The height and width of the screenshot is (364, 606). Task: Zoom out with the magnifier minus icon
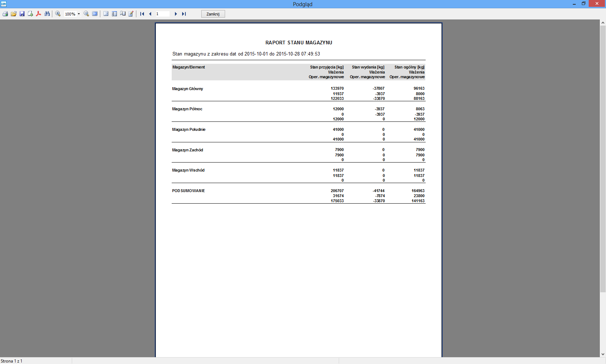click(x=86, y=14)
